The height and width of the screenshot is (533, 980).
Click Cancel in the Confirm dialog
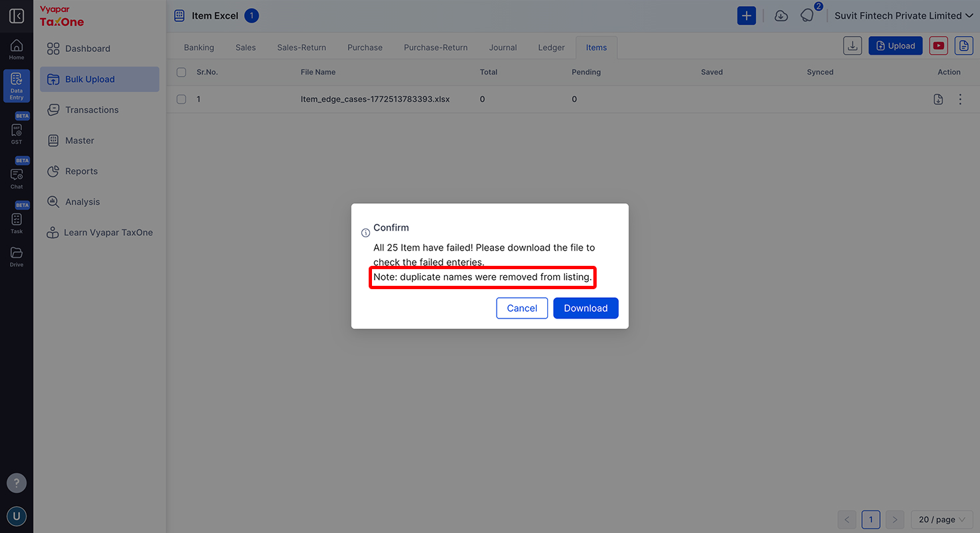[522, 308]
